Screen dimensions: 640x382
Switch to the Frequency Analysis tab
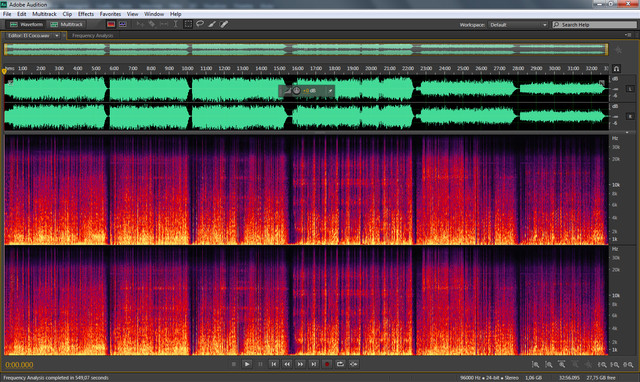(x=93, y=36)
